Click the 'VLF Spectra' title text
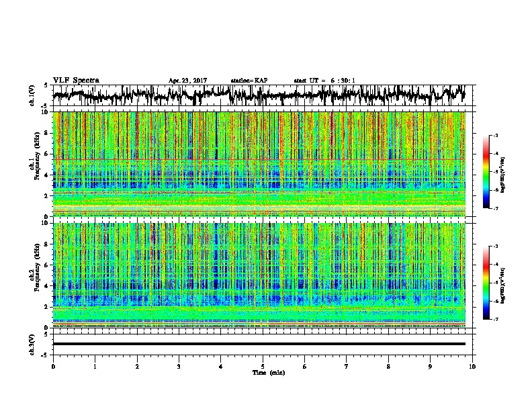Screen dimensions: 532x411 coord(76,81)
